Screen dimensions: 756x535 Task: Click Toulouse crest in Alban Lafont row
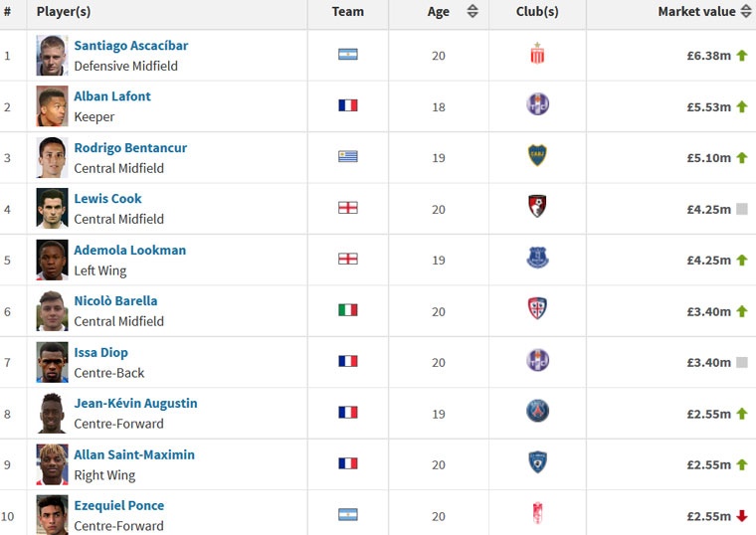pos(537,104)
